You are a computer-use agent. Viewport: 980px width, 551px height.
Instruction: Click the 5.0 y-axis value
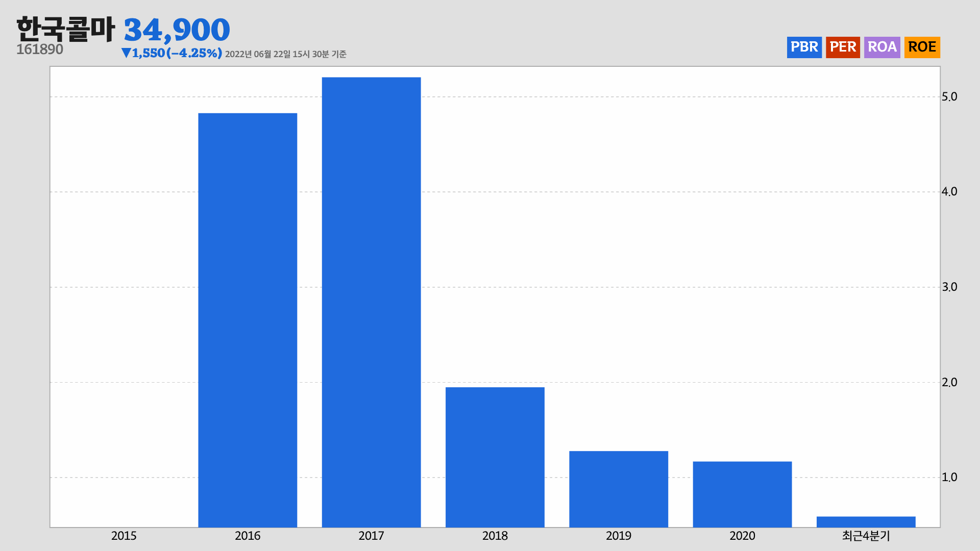click(x=949, y=96)
